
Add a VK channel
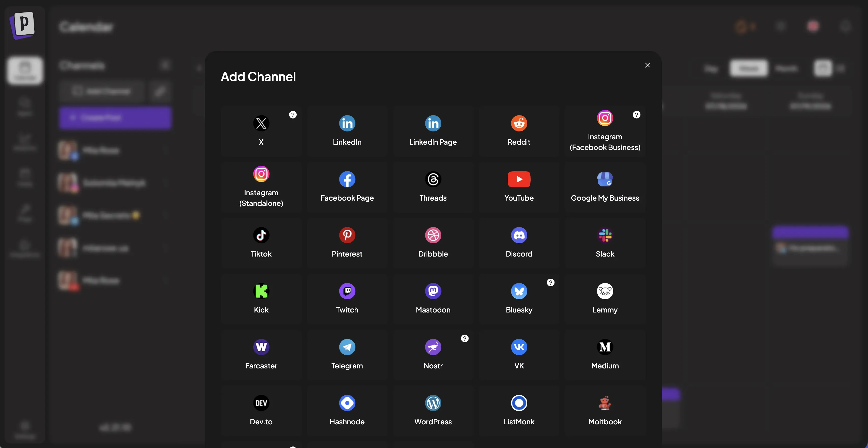click(519, 355)
